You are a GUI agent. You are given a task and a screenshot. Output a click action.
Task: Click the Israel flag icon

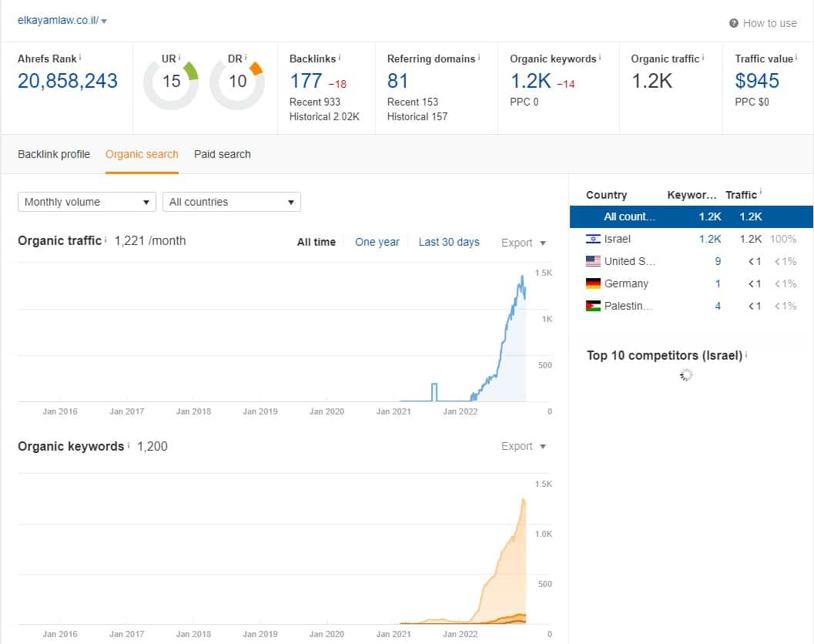tap(593, 239)
